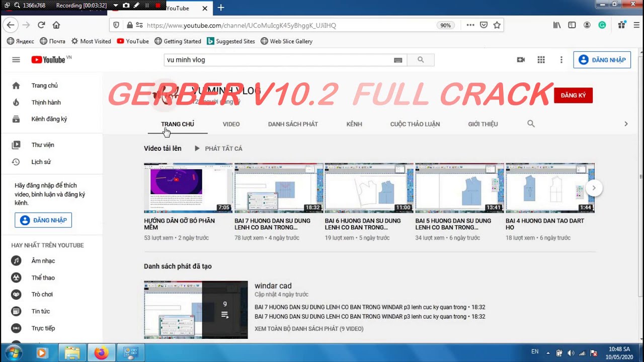Open GIỚI THIỆU tab
This screenshot has width=644, height=362.
tap(483, 124)
